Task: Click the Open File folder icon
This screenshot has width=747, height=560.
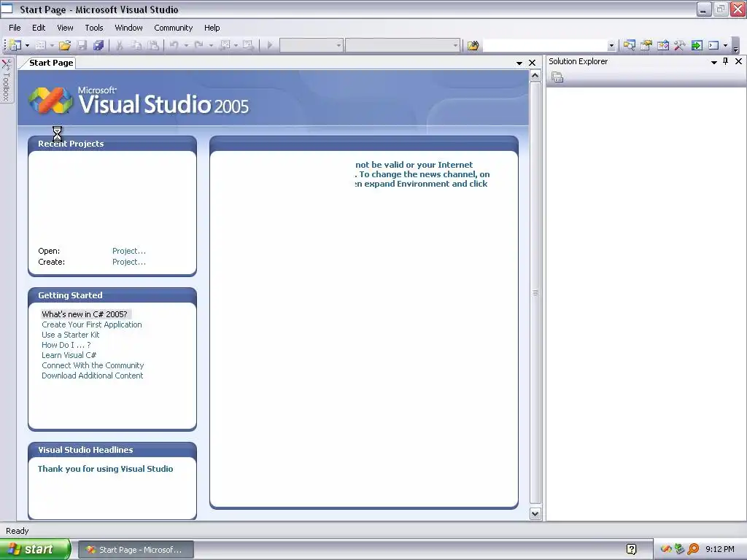Action: (x=65, y=45)
